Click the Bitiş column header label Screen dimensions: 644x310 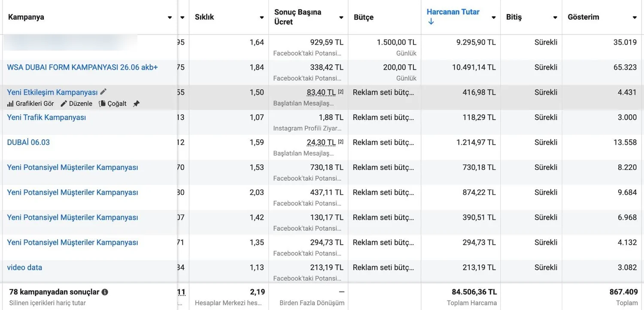point(514,17)
